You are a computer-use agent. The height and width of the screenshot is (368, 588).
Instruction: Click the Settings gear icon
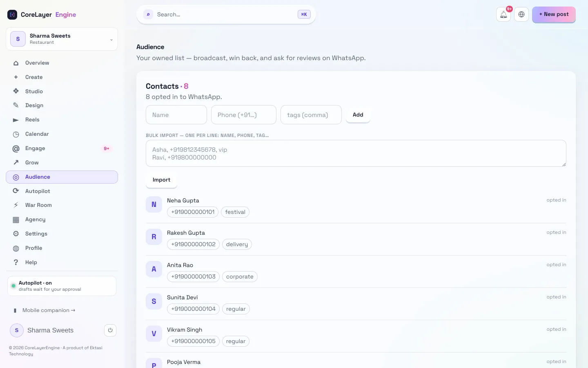point(16,234)
